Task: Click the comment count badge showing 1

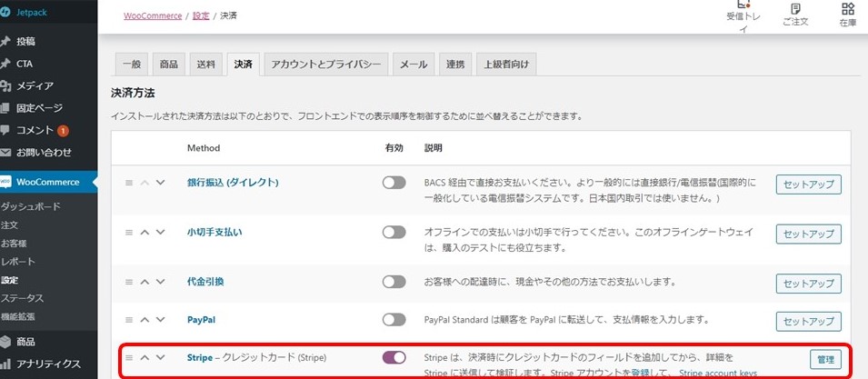Action: (63, 131)
